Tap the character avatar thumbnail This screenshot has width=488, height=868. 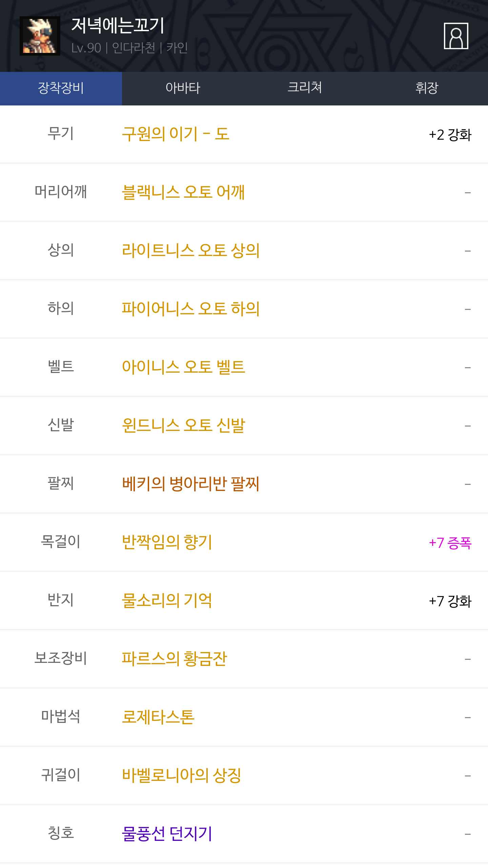pos(40,36)
